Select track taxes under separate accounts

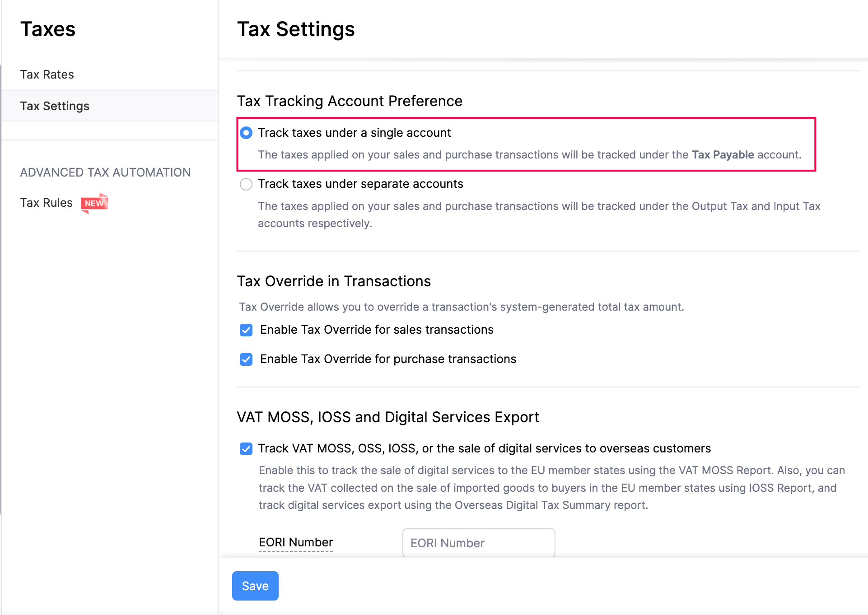click(246, 184)
